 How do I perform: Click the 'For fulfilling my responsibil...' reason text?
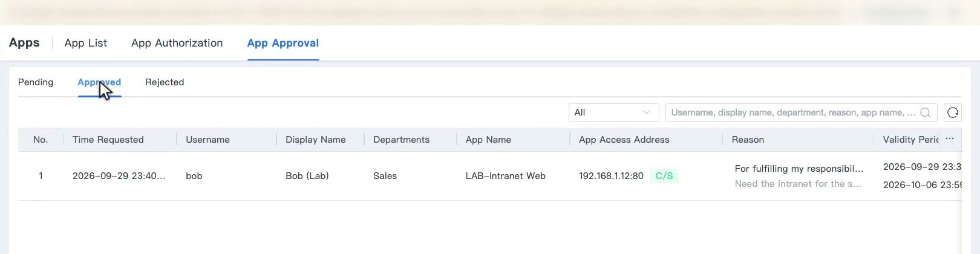799,169
